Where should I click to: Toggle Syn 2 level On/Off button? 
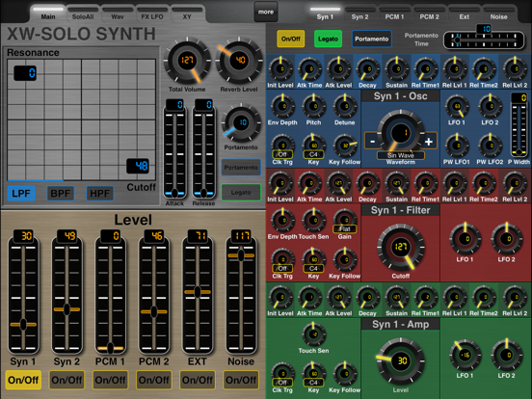[66, 380]
